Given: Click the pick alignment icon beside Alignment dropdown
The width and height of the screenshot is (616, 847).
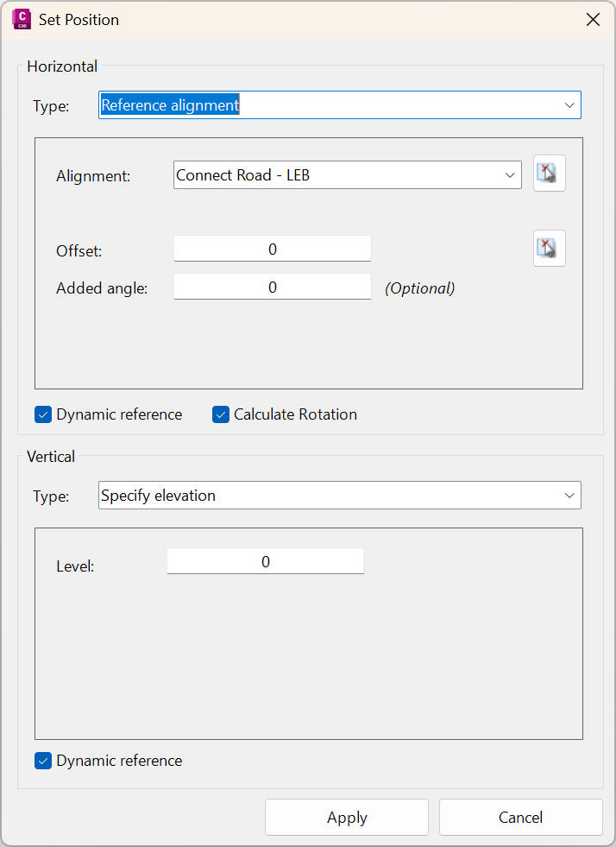Looking at the screenshot, I should click(x=549, y=174).
